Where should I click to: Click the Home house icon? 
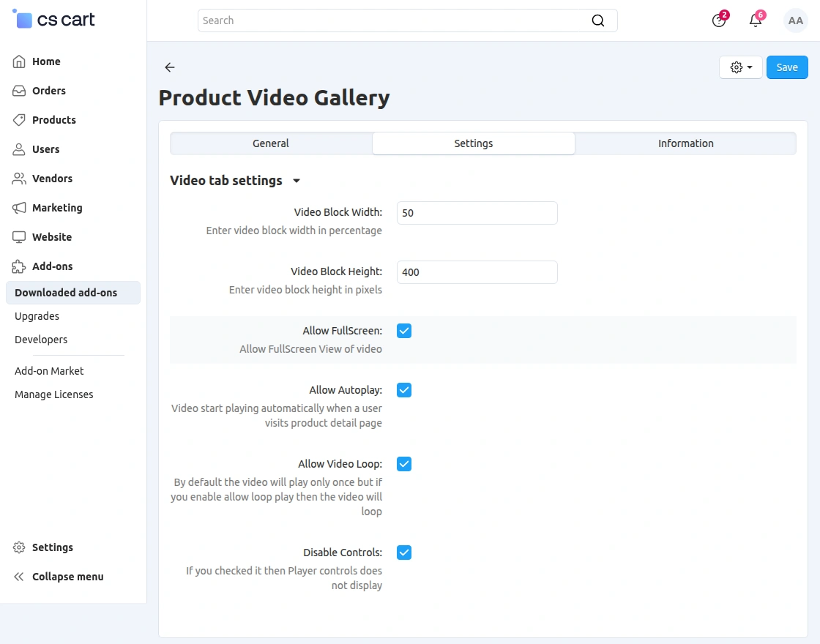pyautogui.click(x=19, y=61)
